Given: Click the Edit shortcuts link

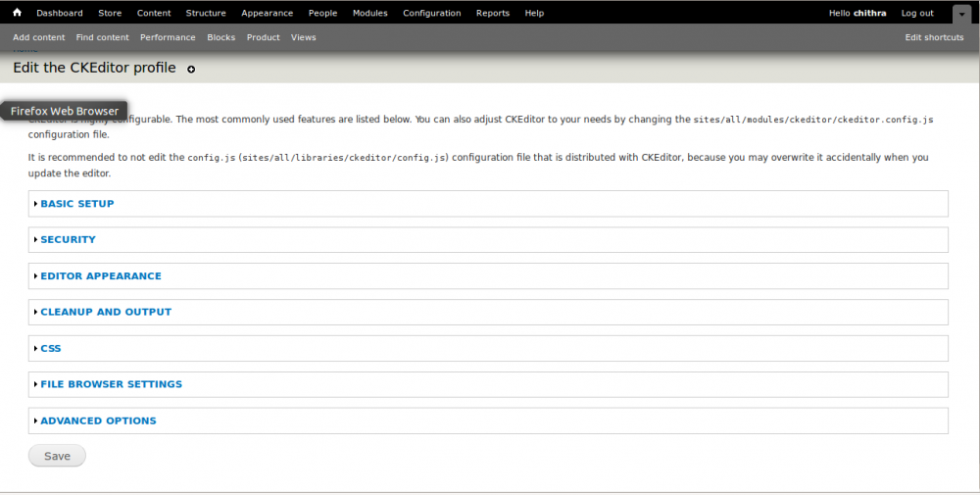Looking at the screenshot, I should pyautogui.click(x=934, y=37).
